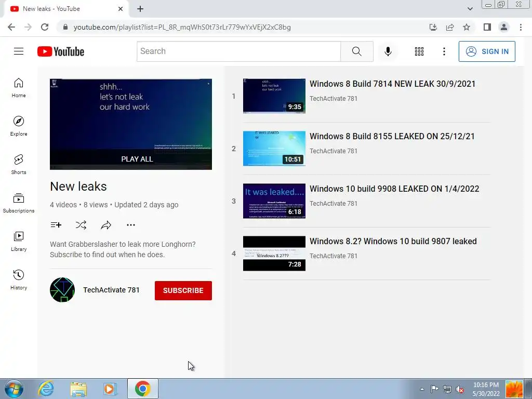Bookmark this page with star icon
Viewport: 532px width, 399px height.
tap(467, 27)
